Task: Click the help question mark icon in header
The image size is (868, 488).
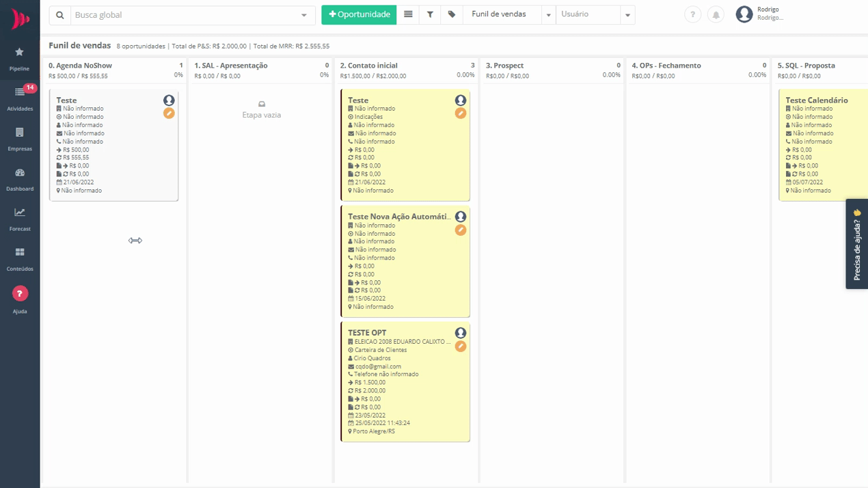Action: [x=692, y=14]
